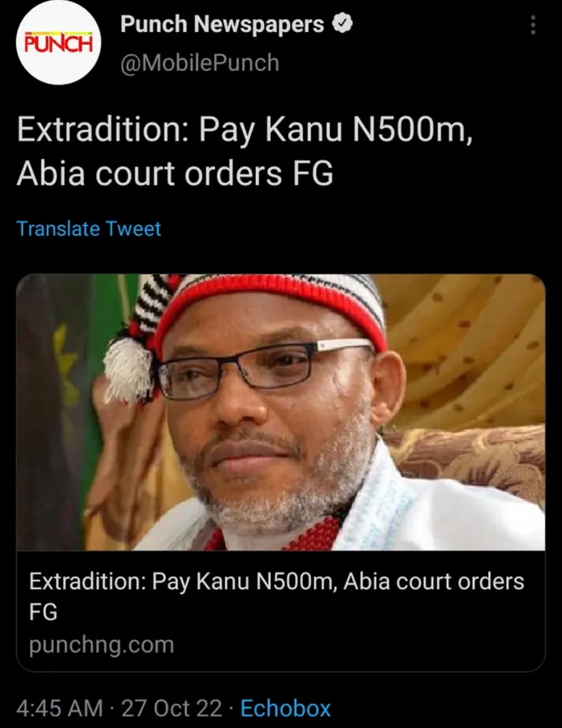Open the Punch Newspapers profile avatar

click(x=58, y=43)
